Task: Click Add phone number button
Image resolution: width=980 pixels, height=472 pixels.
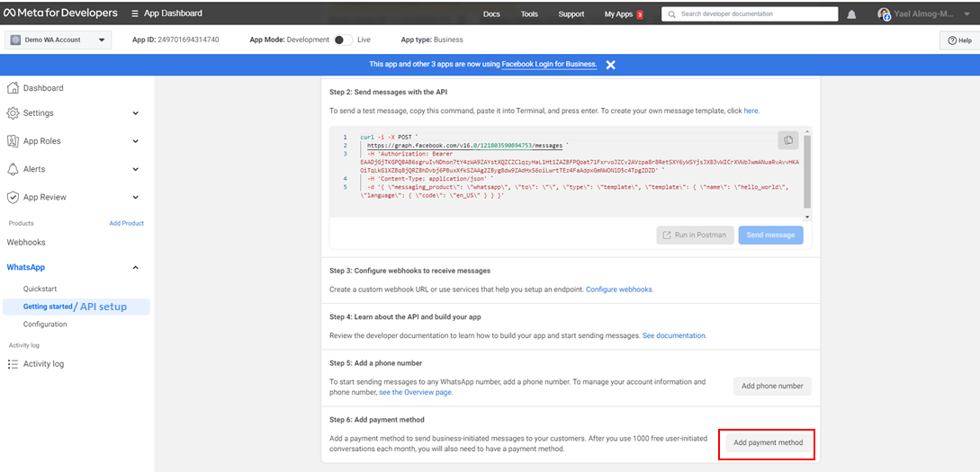Action: 772,386
